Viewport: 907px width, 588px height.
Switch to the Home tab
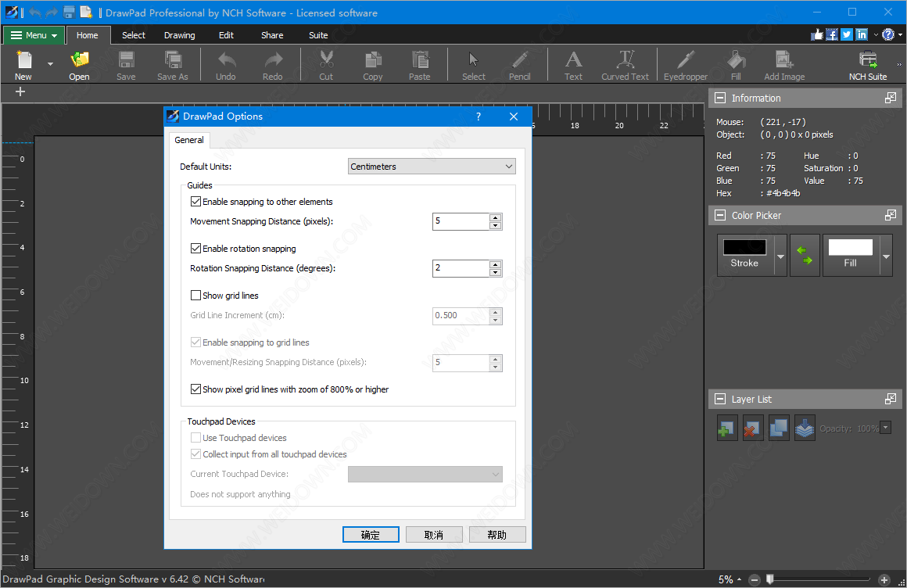coord(88,35)
